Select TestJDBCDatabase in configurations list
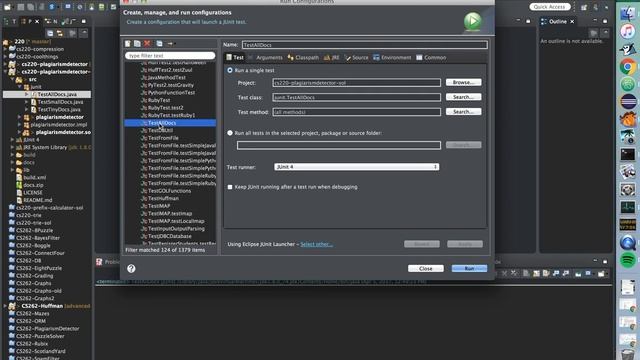 [x=169, y=236]
